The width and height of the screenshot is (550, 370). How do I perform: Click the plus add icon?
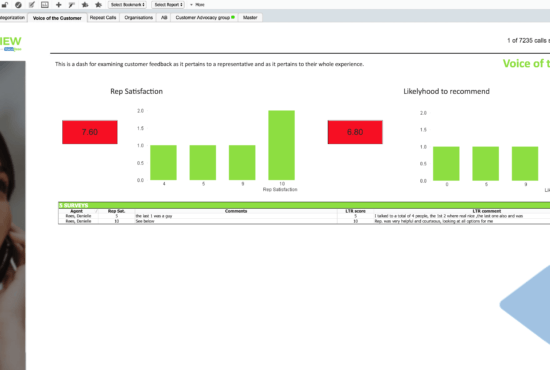59,5
